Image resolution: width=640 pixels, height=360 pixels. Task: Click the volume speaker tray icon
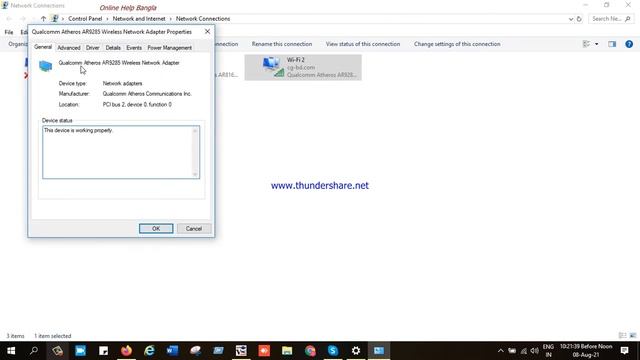(x=535, y=351)
